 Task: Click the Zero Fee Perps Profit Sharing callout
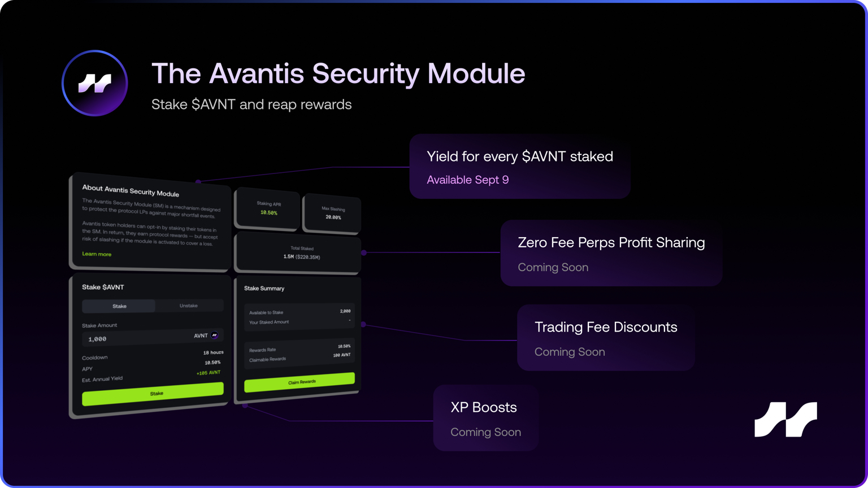(611, 253)
